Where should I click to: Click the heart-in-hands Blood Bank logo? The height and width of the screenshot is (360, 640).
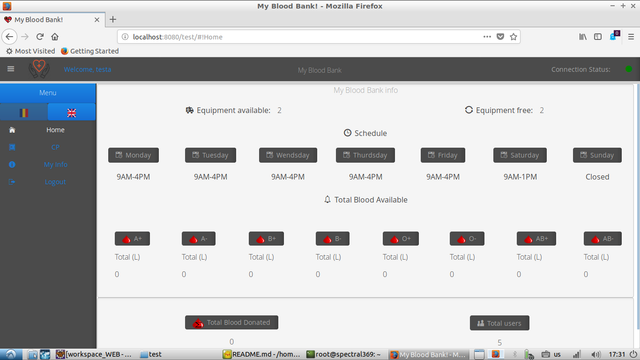click(x=39, y=69)
